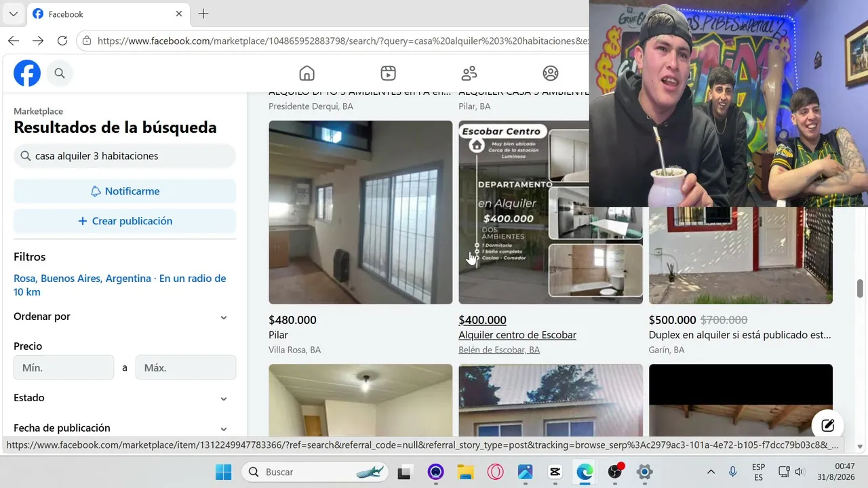Click the Marketplace breadcrumb label
Viewport: 868px width, 488px height.
coord(38,111)
